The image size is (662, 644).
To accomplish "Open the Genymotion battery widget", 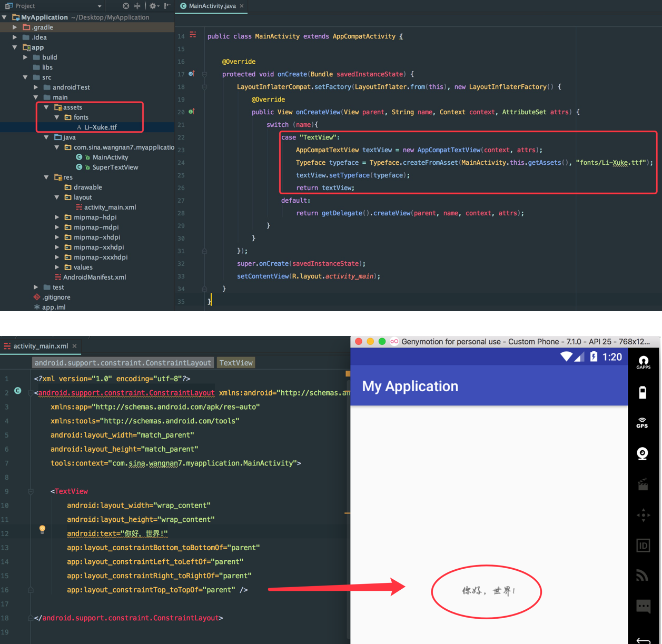I will coord(643,392).
